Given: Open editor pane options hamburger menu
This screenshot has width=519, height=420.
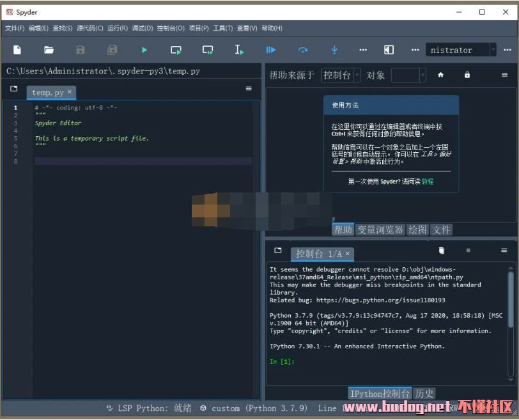Looking at the screenshot, I should tap(249, 88).
